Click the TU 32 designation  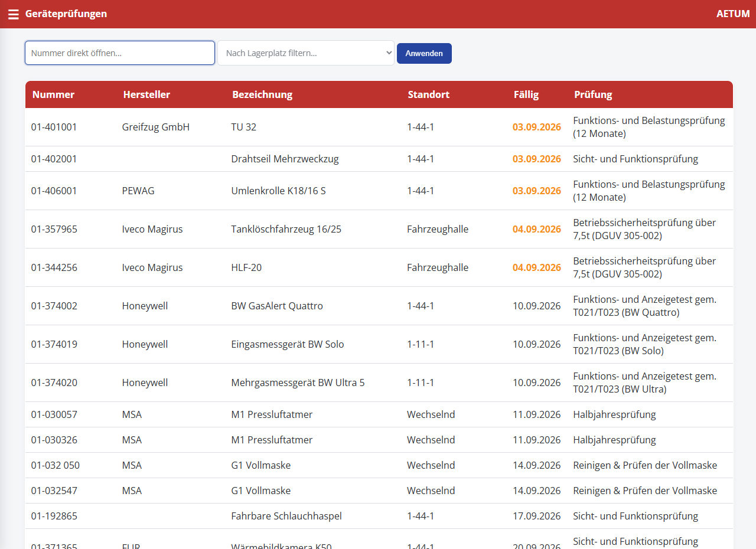tap(244, 127)
